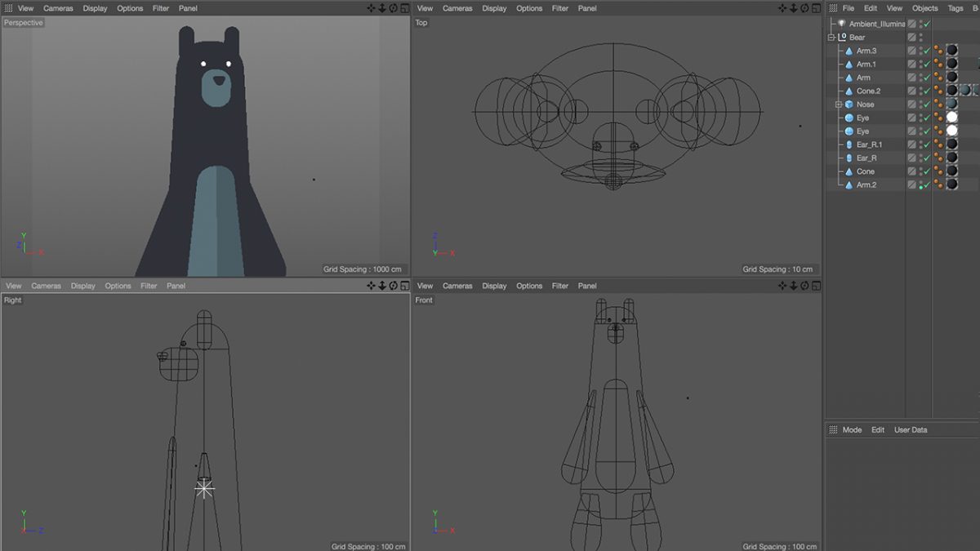Click the rotate icon in Right viewport
This screenshot has width=980, height=551.
394,286
